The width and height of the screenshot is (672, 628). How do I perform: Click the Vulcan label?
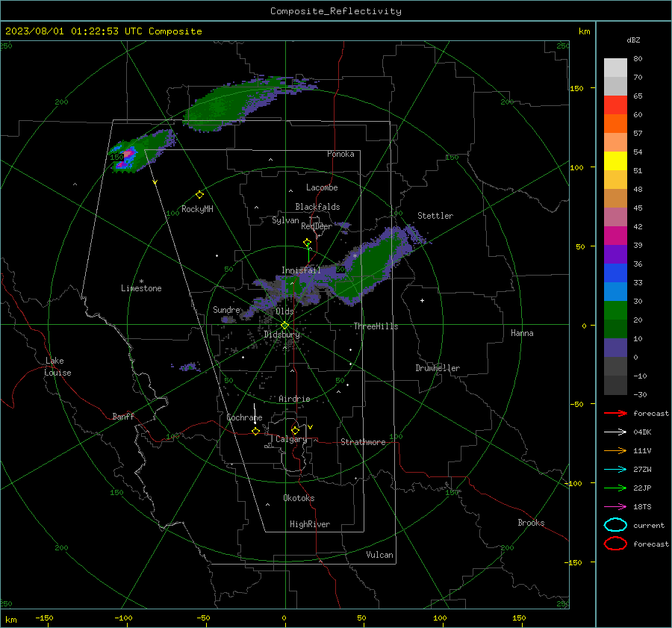[379, 555]
